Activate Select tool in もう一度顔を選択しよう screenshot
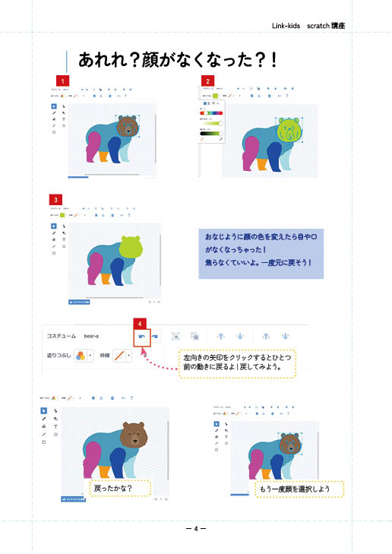This screenshot has height=554, width=392. (x=217, y=423)
